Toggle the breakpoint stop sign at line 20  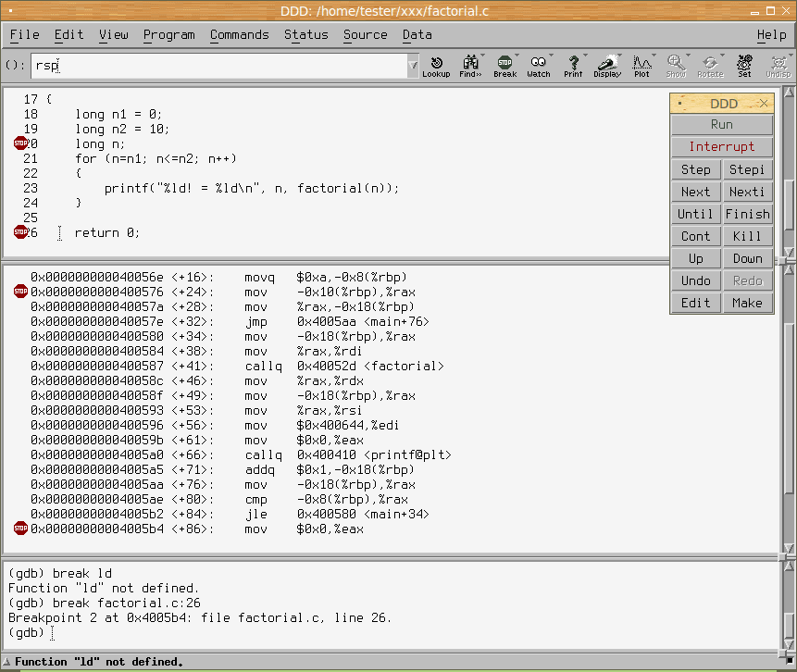pyautogui.click(x=21, y=143)
